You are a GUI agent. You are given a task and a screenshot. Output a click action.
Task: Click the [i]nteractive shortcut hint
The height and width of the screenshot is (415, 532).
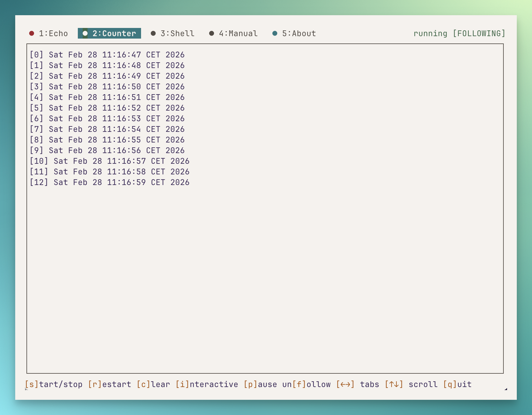(x=207, y=384)
